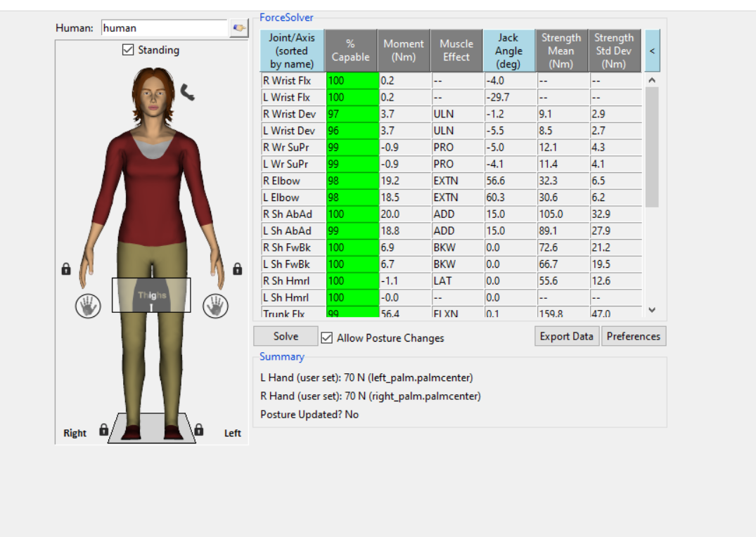The image size is (756, 537).
Task: Click the Human name input field
Action: tap(165, 28)
